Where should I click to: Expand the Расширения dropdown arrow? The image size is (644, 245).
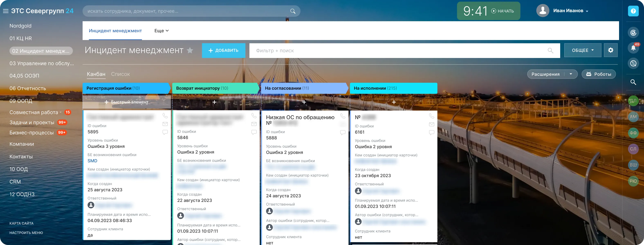[571, 74]
